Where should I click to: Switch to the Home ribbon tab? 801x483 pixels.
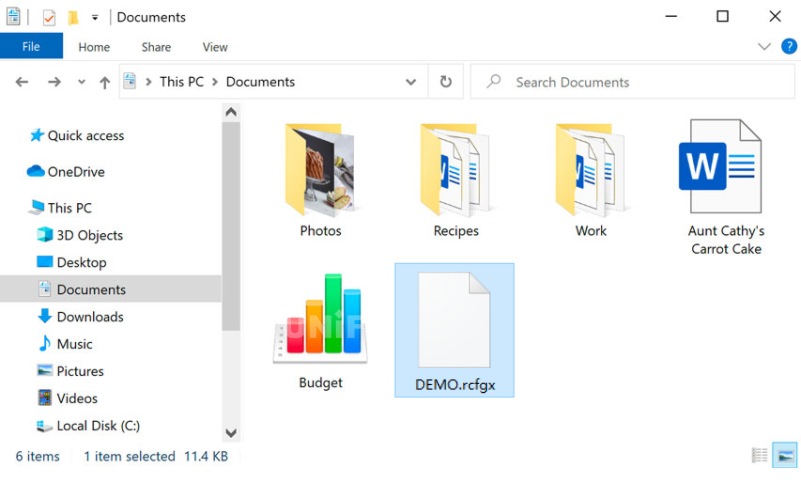tap(94, 47)
